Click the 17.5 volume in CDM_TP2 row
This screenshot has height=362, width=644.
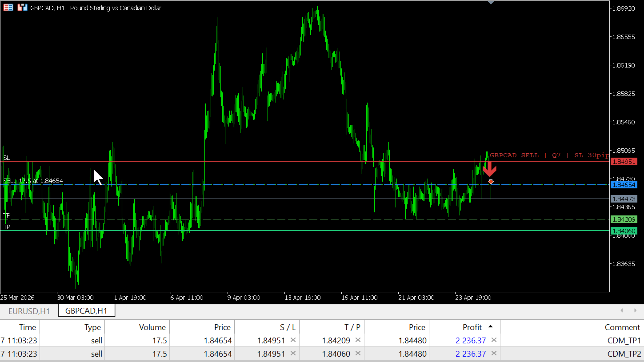[160, 354]
